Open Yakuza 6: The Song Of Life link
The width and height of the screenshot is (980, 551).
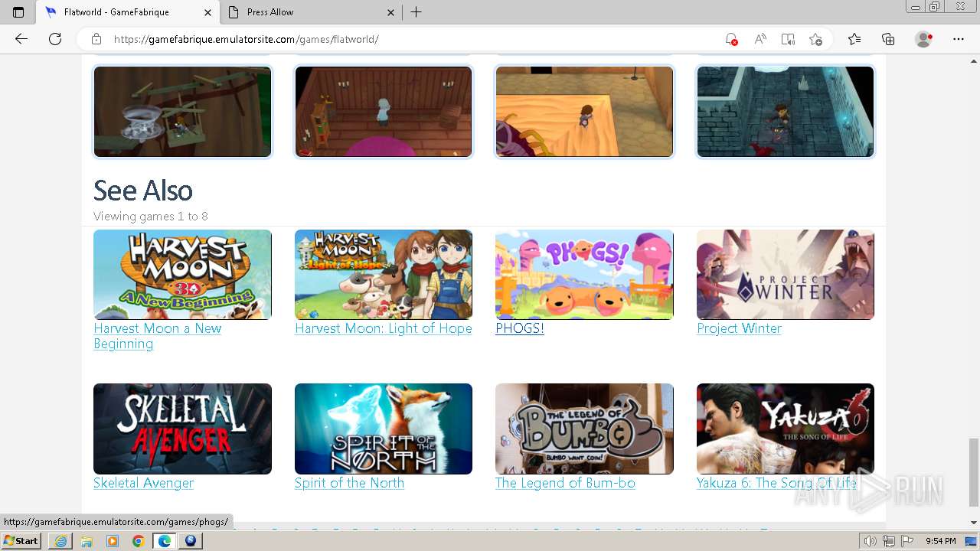coord(776,483)
